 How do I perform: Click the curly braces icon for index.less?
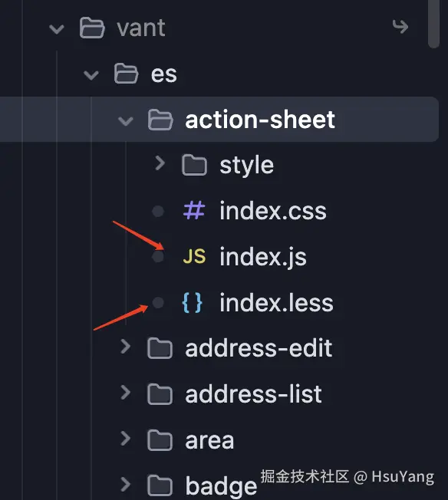(192, 302)
